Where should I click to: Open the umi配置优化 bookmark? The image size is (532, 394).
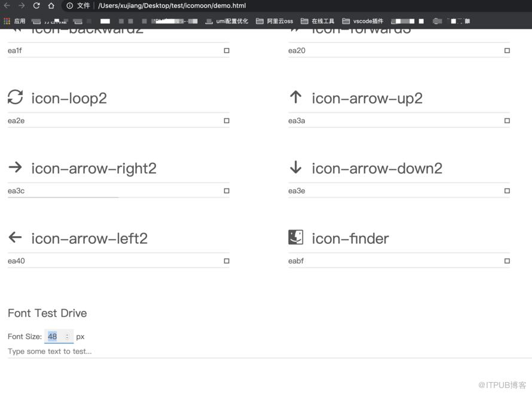227,21
